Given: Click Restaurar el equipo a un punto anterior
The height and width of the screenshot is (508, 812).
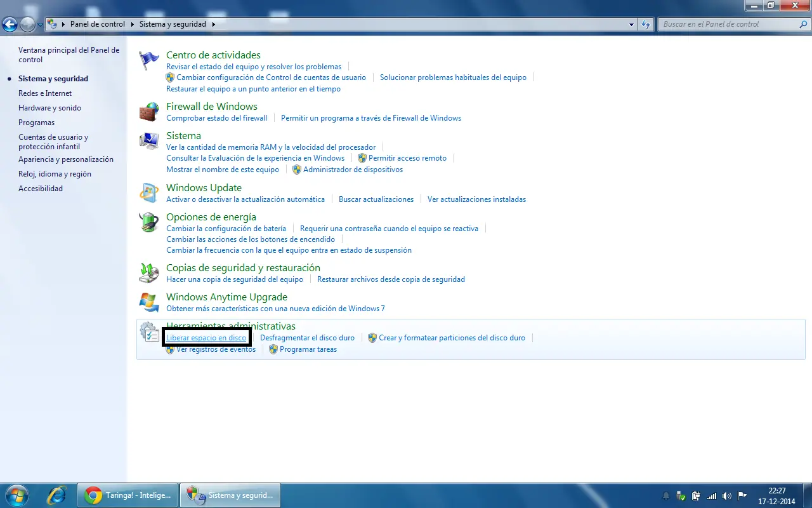Looking at the screenshot, I should [x=253, y=89].
